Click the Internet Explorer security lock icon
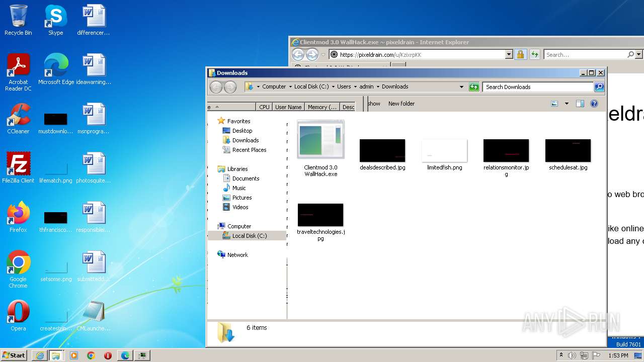Image resolution: width=644 pixels, height=362 pixels. pyautogui.click(x=520, y=54)
